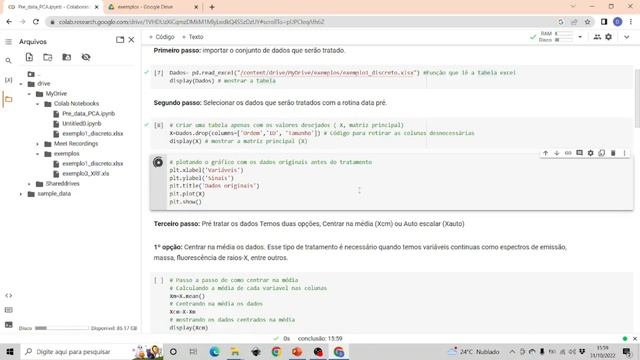
Task: Move cell down arrow
Action: pyautogui.click(x=556, y=153)
